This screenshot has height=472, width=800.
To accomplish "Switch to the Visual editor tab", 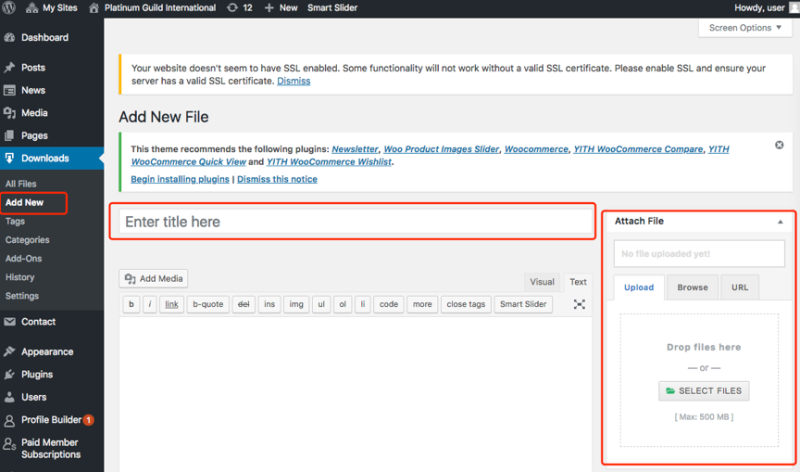I will click(542, 282).
